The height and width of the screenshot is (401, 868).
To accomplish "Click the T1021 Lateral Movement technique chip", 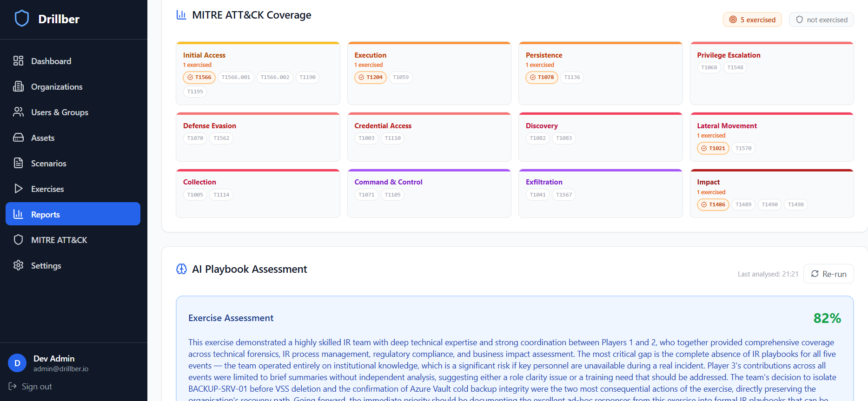I will click(713, 148).
